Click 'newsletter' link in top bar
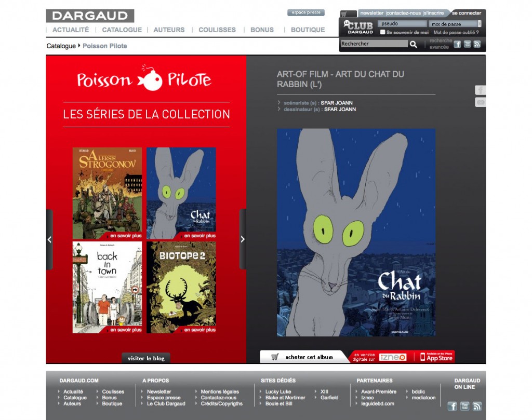The width and height of the screenshot is (532, 420). click(x=371, y=13)
